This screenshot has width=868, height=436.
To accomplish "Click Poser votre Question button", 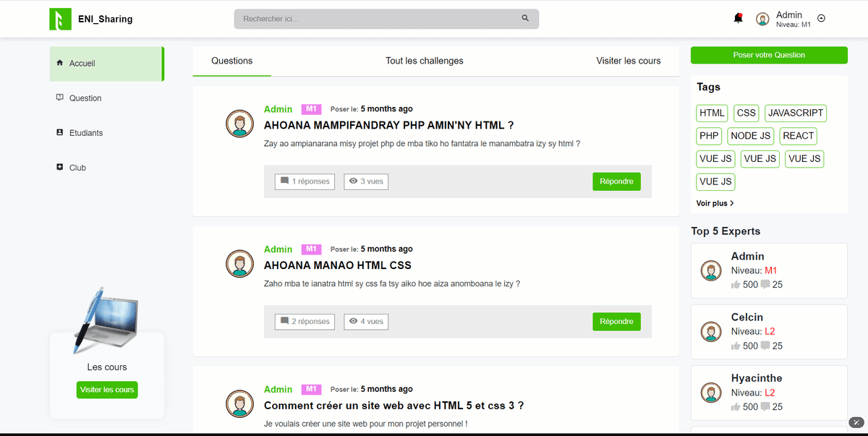I will 769,55.
